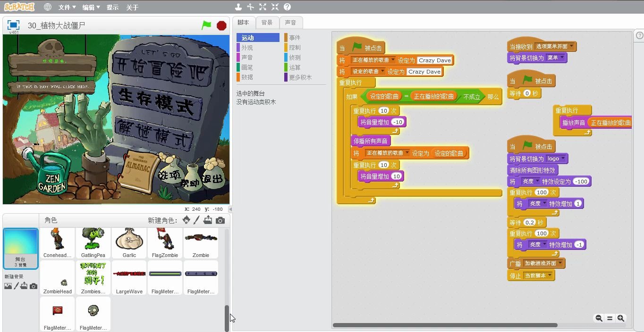Choose new sprite from library
Image resolution: width=644 pixels, height=332 pixels.
tap(186, 220)
